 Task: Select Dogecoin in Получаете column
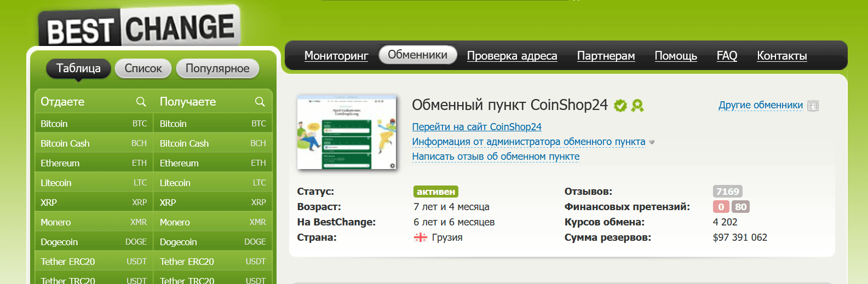tap(213, 242)
